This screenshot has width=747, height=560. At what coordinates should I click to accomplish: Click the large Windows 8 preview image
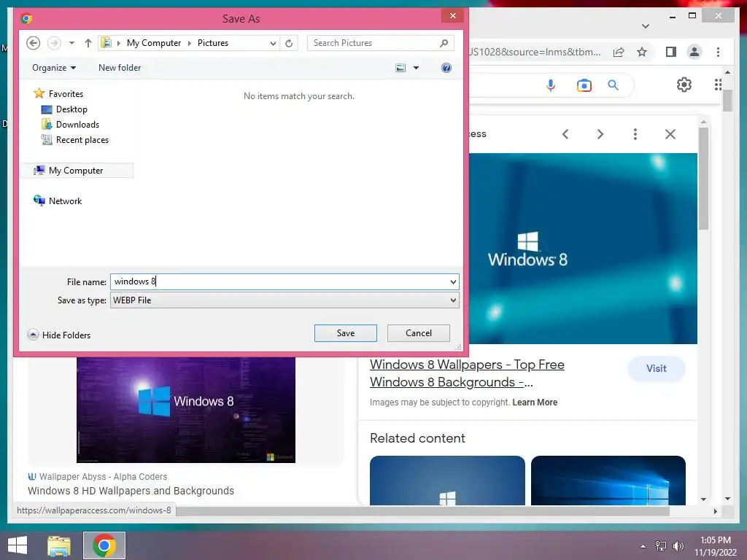[583, 248]
